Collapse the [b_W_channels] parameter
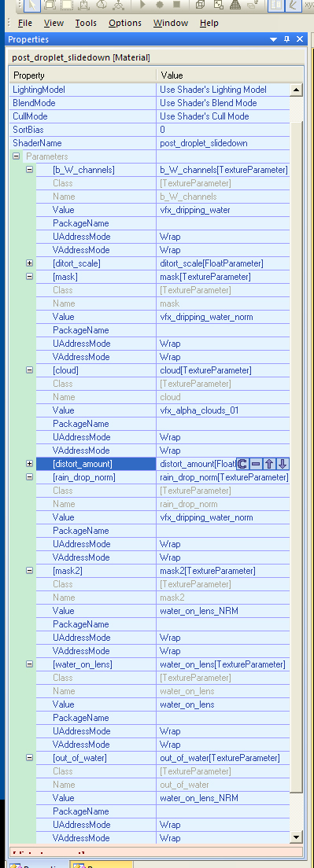This screenshot has width=314, height=868. pos(29,170)
